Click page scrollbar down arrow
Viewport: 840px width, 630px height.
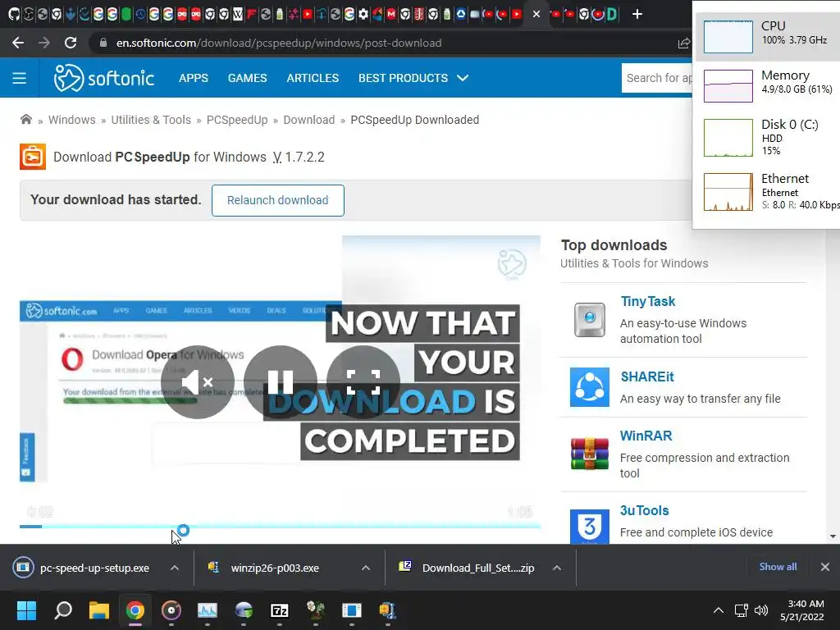coord(833,536)
